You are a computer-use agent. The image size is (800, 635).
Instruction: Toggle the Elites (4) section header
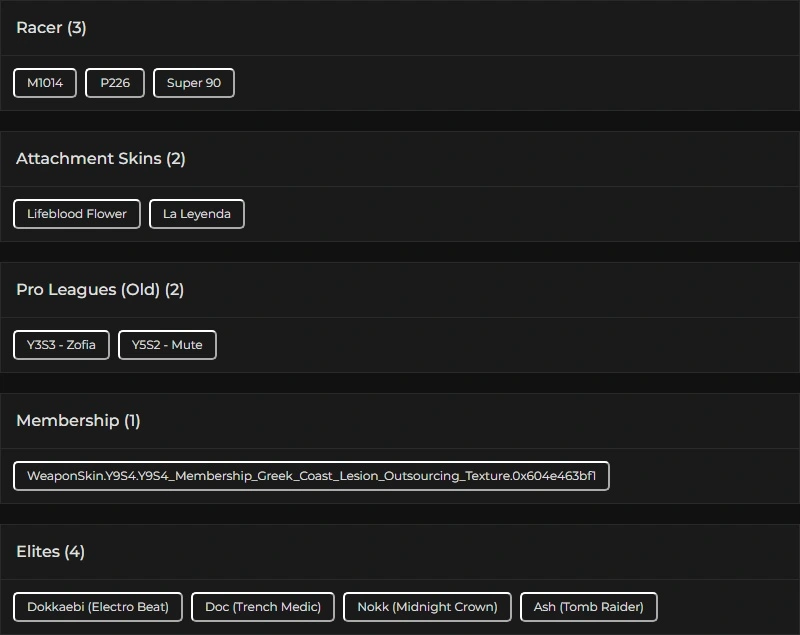pos(50,552)
